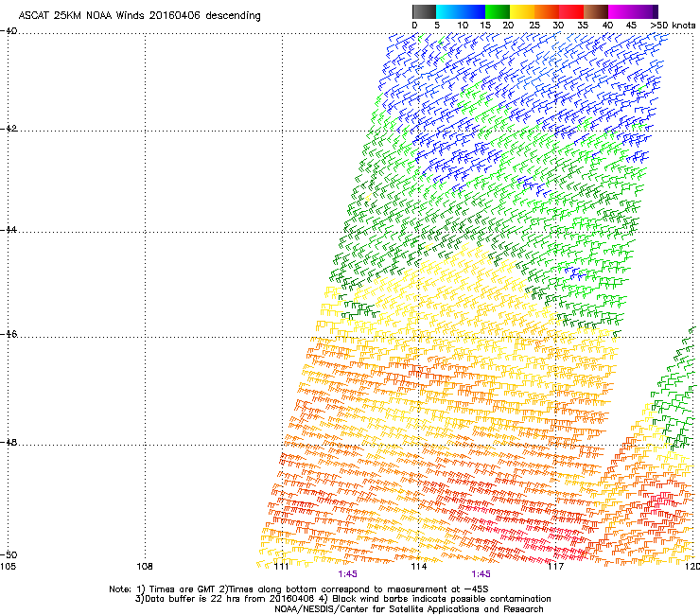Click the gray 0-5 knots color swatch
This screenshot has width=700, height=615.
click(424, 11)
